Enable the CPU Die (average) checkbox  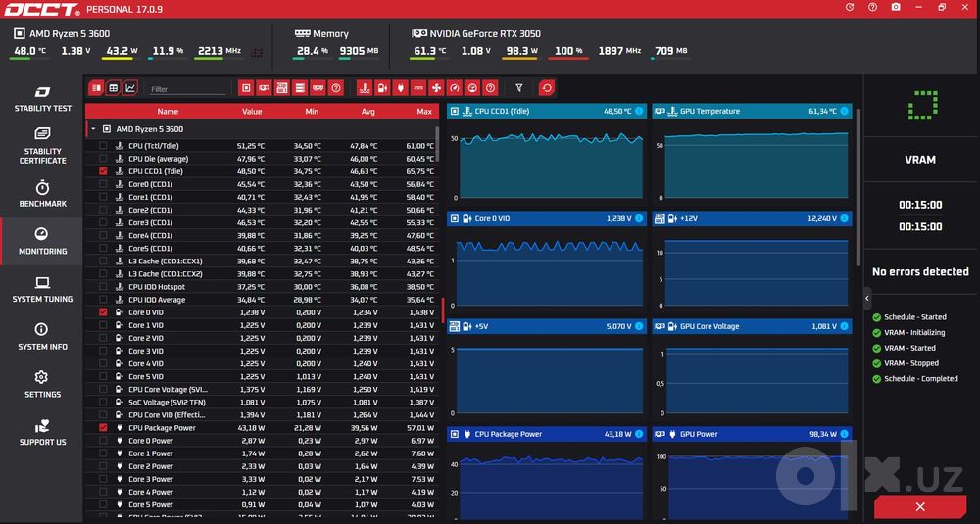coord(103,159)
